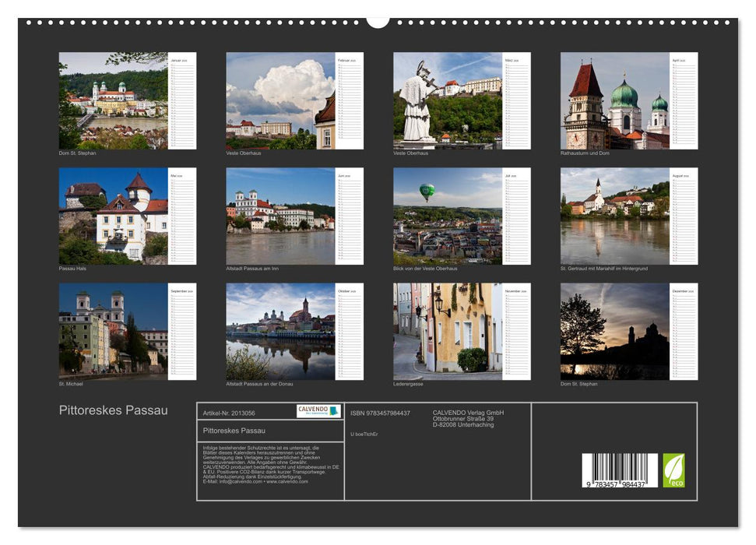Click the Artikel-Nr. 2013056 text
756x545 pixels.
(230, 413)
